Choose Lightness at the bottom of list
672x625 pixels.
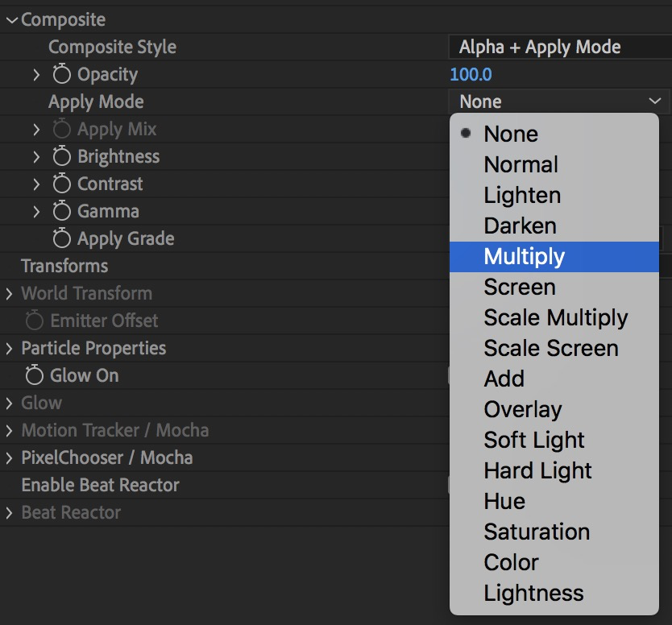pos(533,594)
